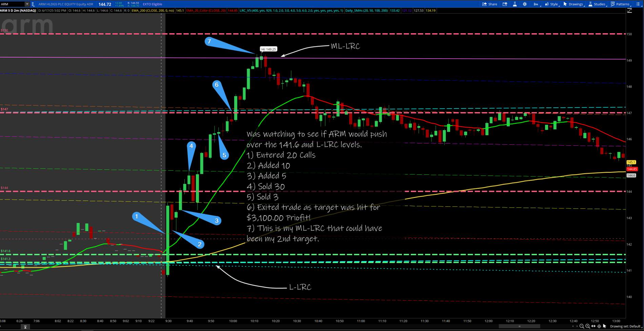Click the LRC_V5 study label

[291, 11]
